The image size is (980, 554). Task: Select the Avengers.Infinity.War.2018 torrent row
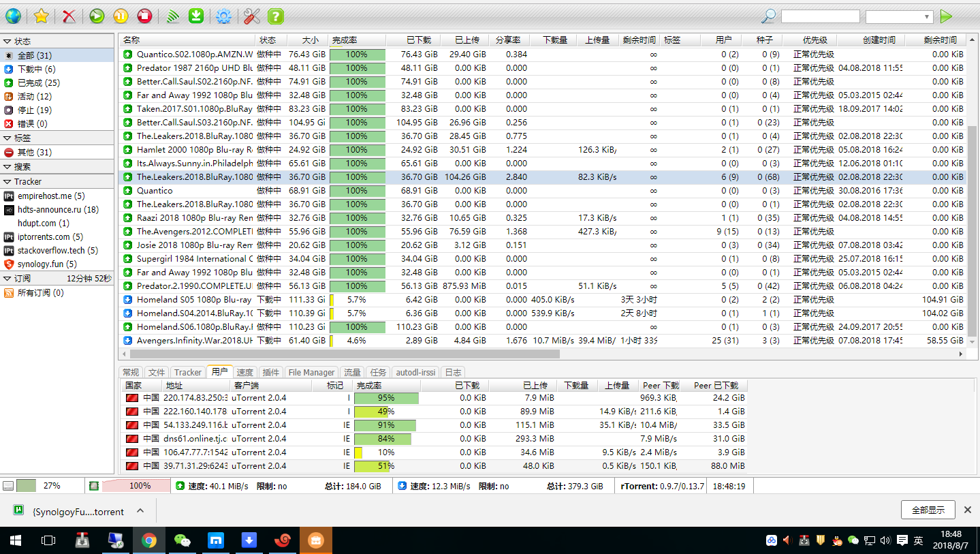[541, 340]
